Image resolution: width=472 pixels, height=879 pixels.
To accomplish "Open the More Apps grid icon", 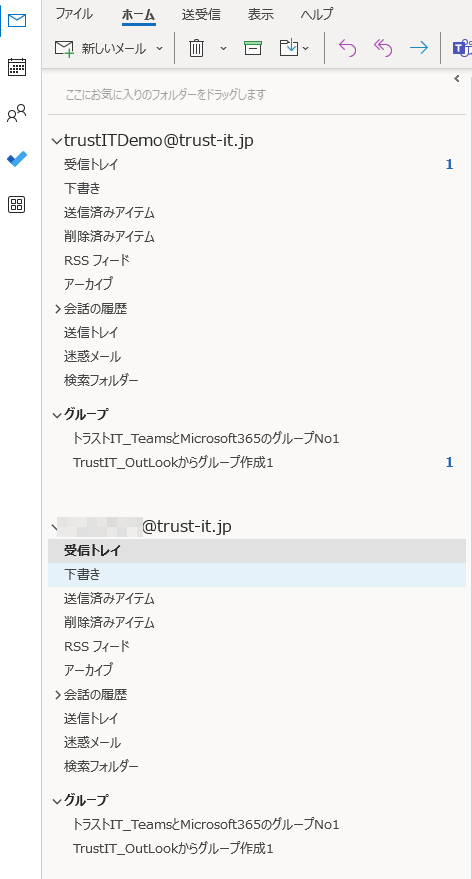I will [16, 205].
